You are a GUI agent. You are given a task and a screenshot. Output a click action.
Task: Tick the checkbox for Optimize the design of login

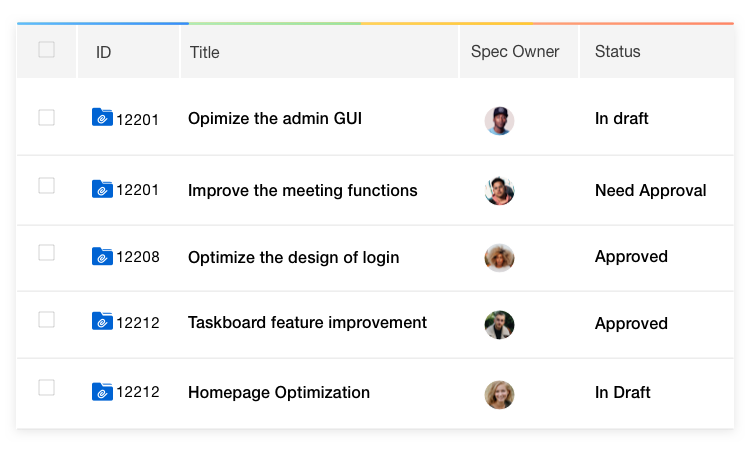(x=46, y=252)
